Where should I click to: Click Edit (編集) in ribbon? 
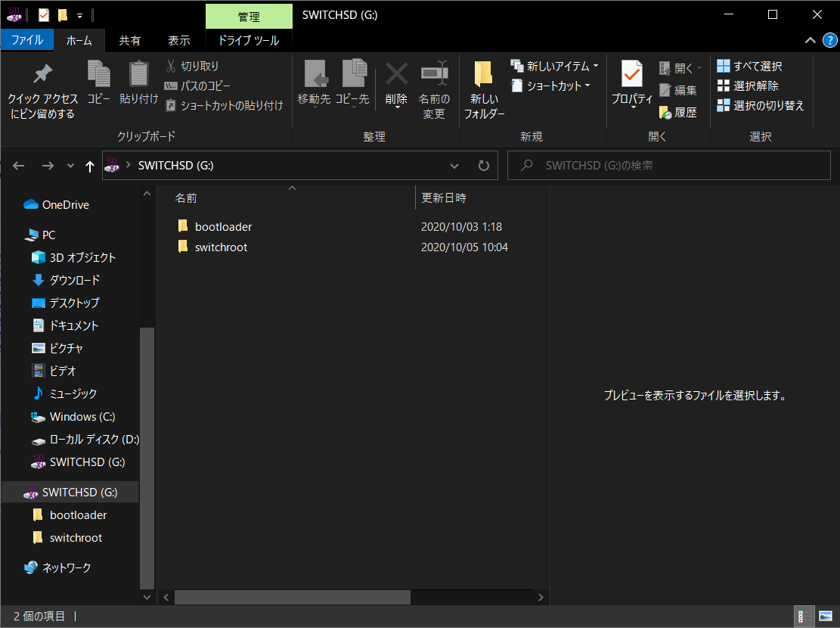(x=677, y=90)
